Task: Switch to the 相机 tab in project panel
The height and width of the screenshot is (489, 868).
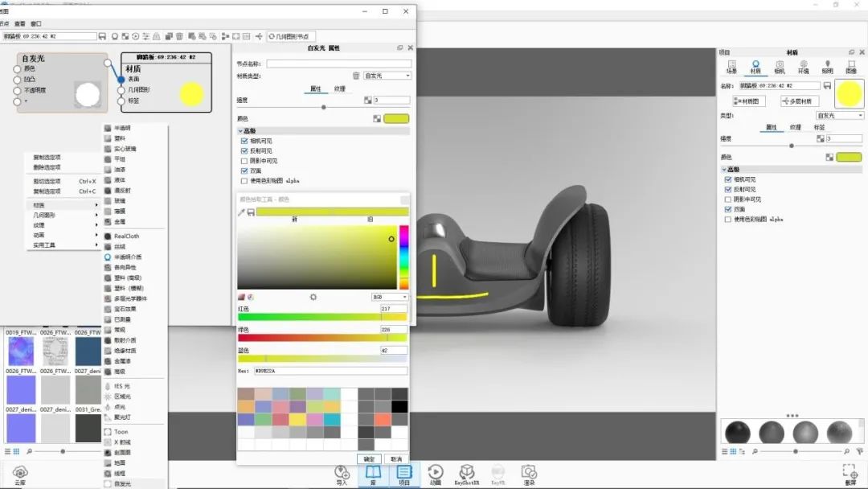Action: click(780, 66)
